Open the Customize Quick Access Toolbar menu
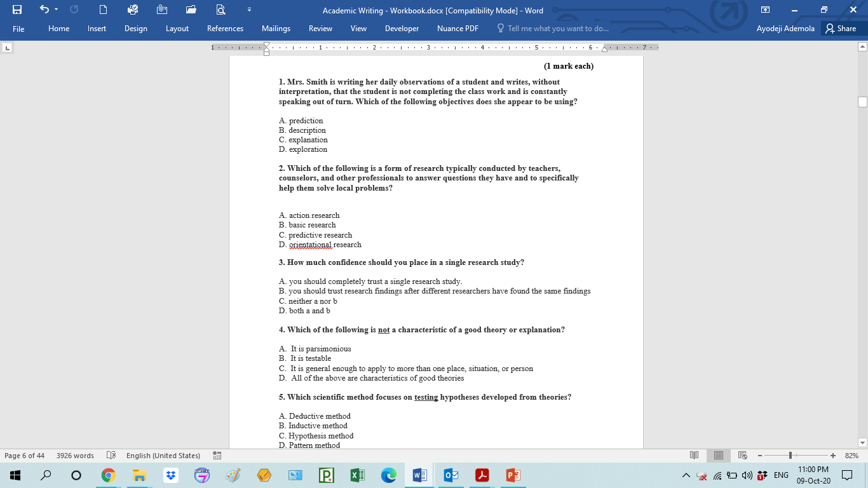The image size is (868, 488). pyautogui.click(x=249, y=10)
